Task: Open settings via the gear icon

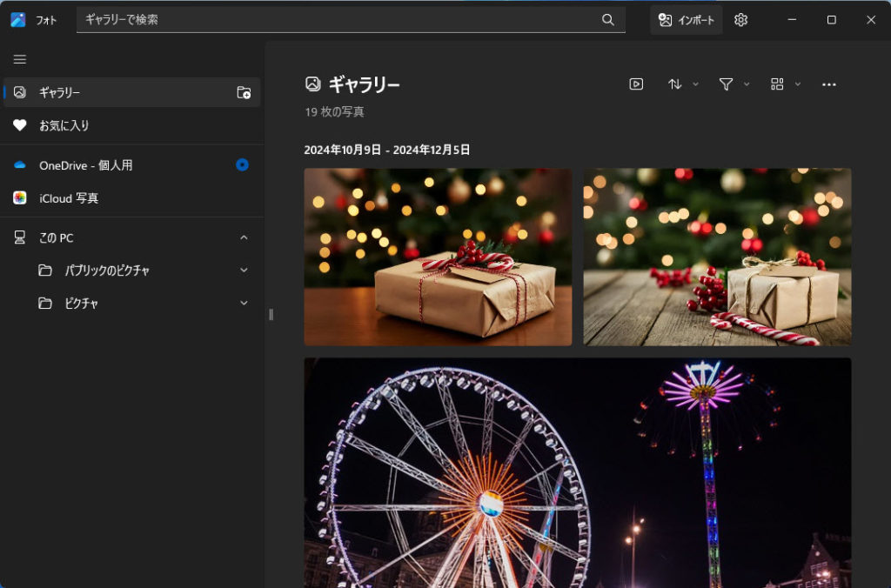Action: 740,20
